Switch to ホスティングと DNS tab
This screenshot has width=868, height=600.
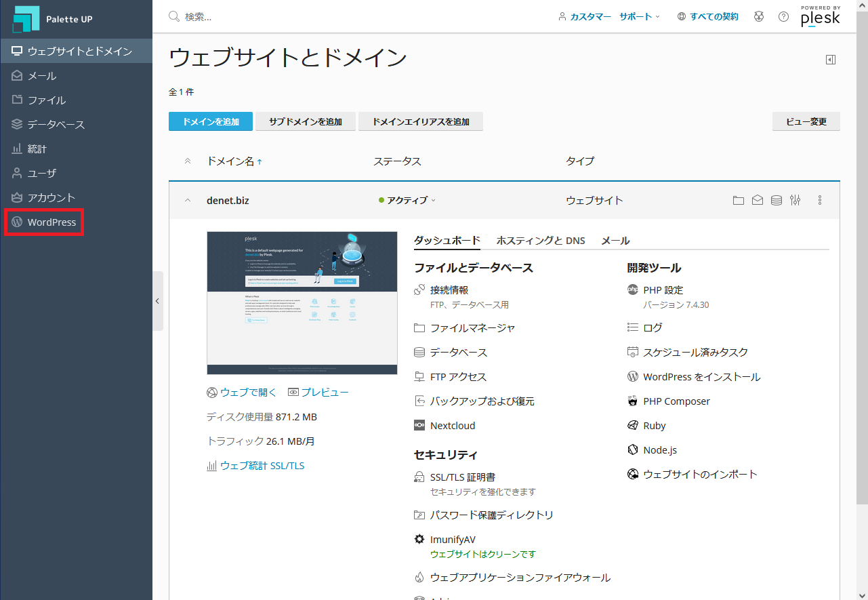pyautogui.click(x=541, y=241)
